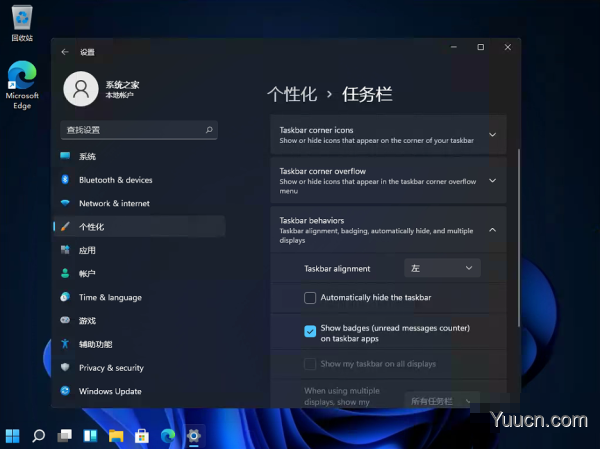Click the 帐户 person icon
600x449 pixels.
point(65,273)
